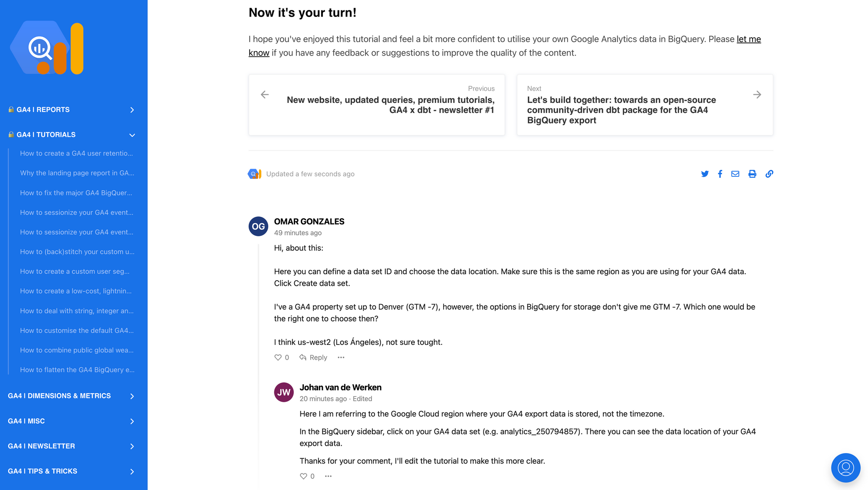Share the article on Twitter
The image size is (868, 490).
[705, 174]
